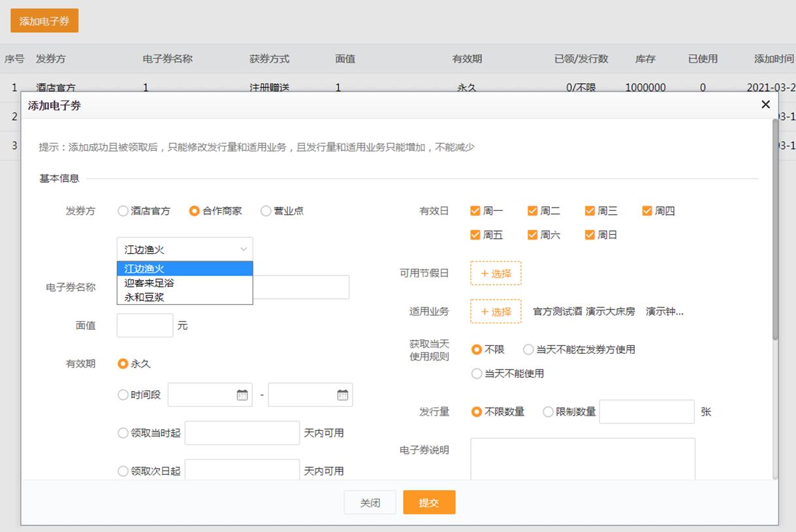Choose 迎客来足浴 from the dropdown list
Image resolution: width=796 pixels, height=532 pixels.
click(150, 283)
